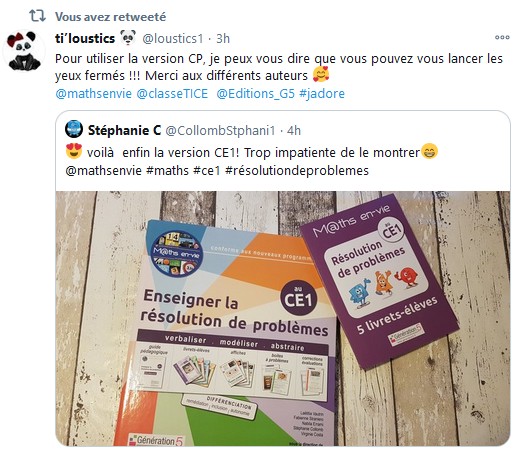Open the @loustics1 handle
519x454 pixels.
coord(173,39)
